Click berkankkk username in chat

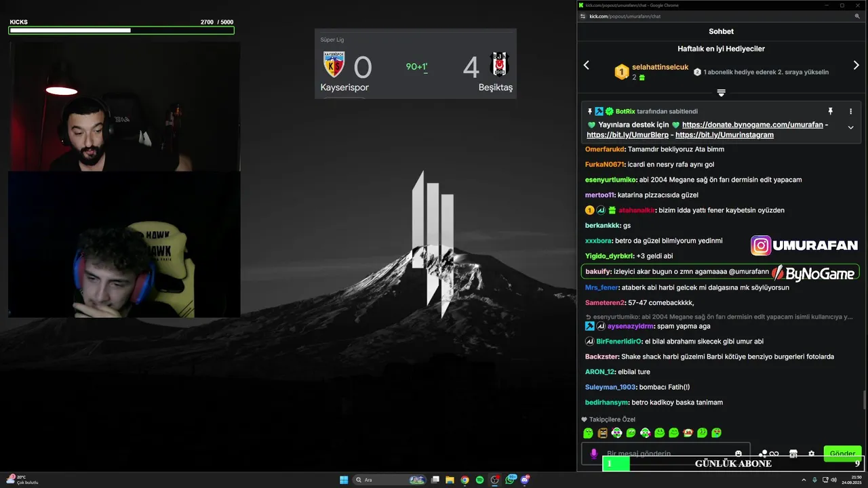click(x=602, y=225)
